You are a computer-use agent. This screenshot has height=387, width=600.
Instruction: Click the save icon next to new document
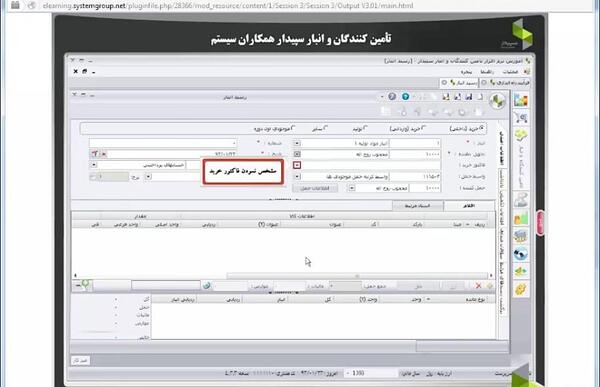pos(469,97)
